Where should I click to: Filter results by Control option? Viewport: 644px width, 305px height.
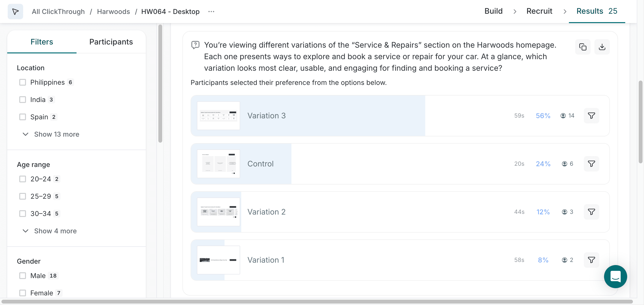pyautogui.click(x=591, y=164)
